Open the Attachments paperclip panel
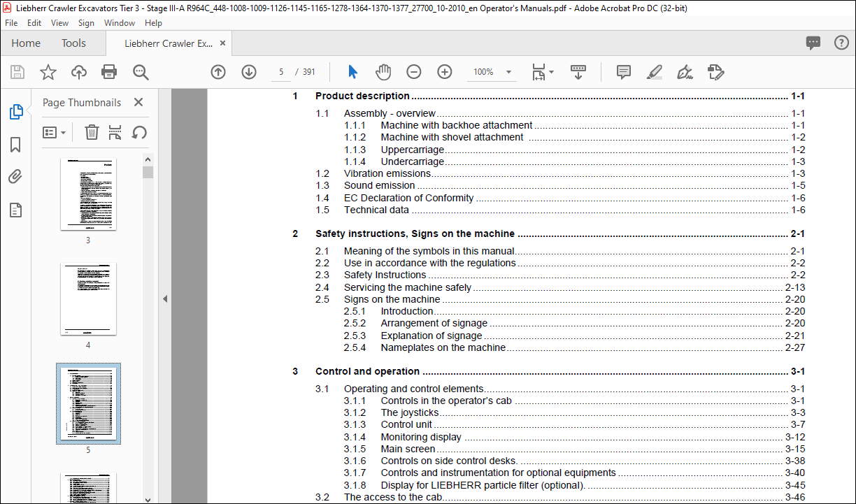The height and width of the screenshot is (504, 856). (15, 177)
